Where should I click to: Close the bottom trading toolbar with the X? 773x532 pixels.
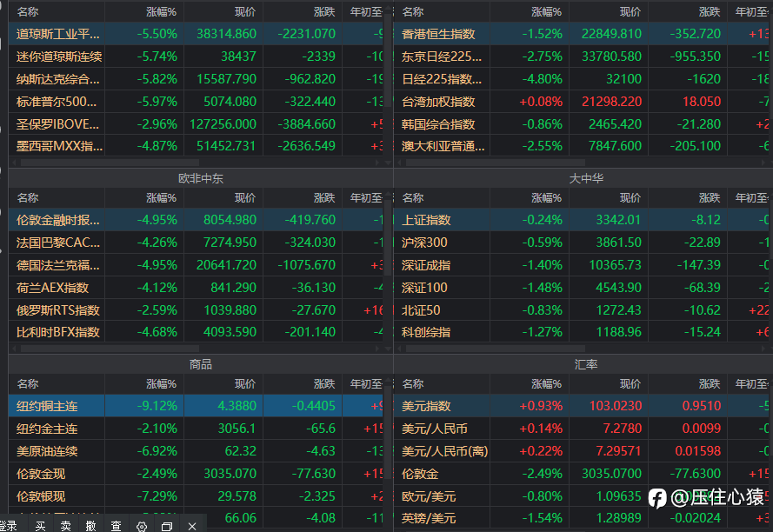click(x=192, y=526)
